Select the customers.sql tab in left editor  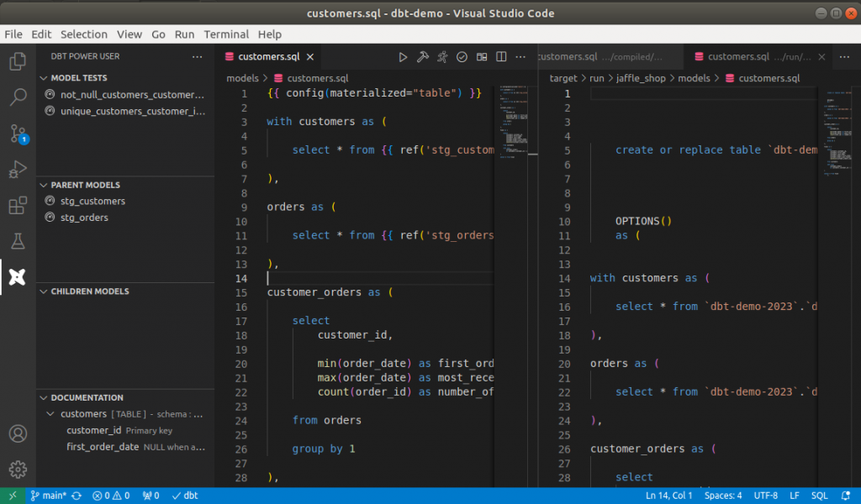pos(268,57)
